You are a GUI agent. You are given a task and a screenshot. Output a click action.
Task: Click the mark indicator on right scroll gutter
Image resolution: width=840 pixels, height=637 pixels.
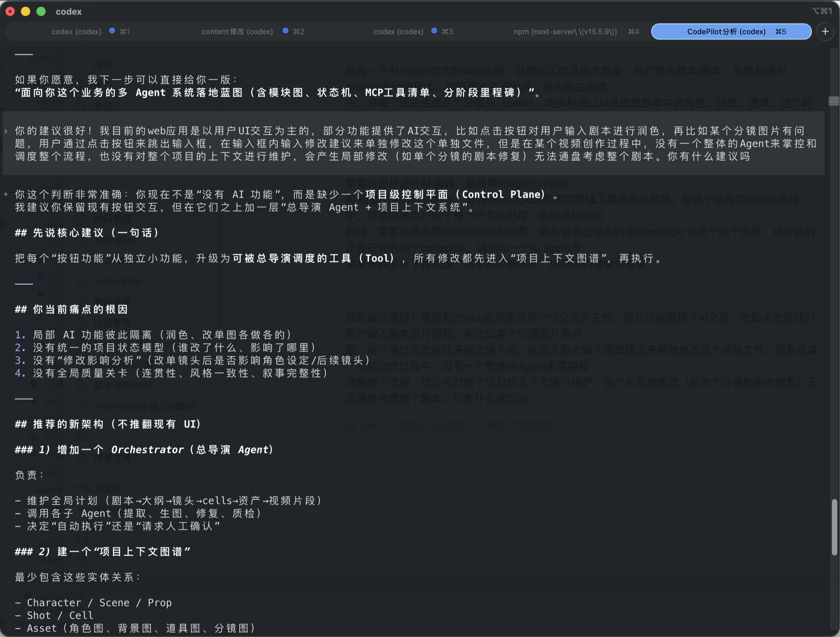tap(834, 101)
